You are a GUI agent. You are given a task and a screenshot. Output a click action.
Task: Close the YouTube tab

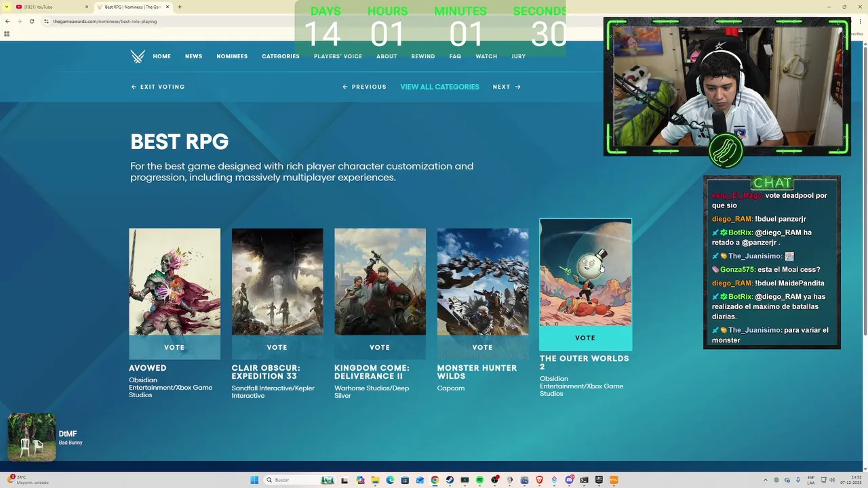click(87, 7)
